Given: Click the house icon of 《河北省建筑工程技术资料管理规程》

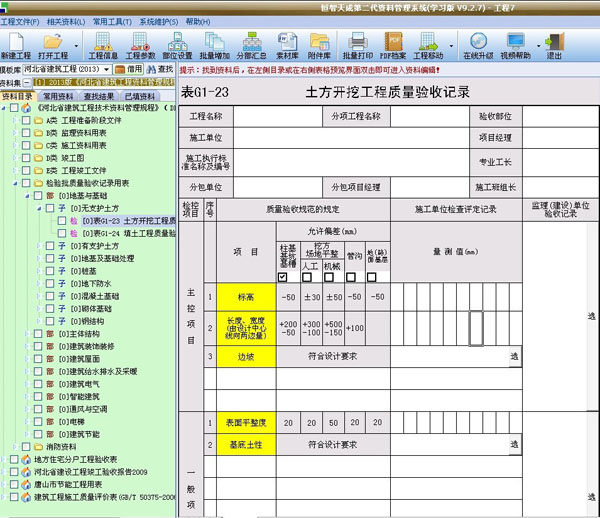Looking at the screenshot, I should pyautogui.click(x=26, y=108).
